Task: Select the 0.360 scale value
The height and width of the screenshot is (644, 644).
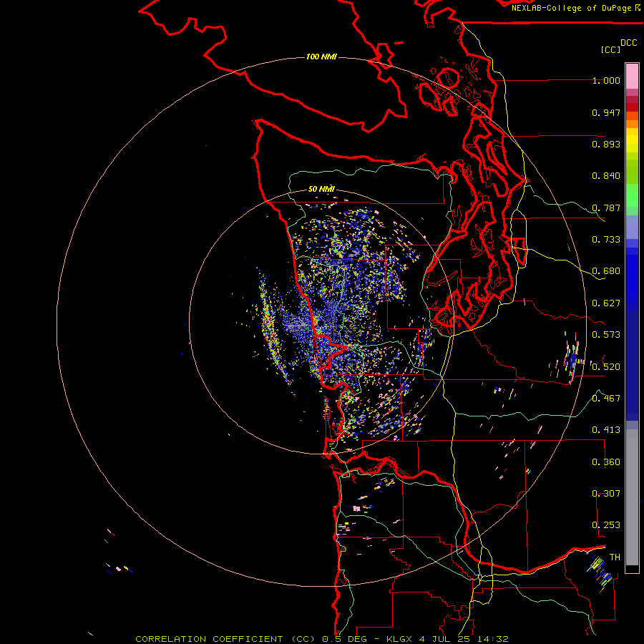Action: 606,462
